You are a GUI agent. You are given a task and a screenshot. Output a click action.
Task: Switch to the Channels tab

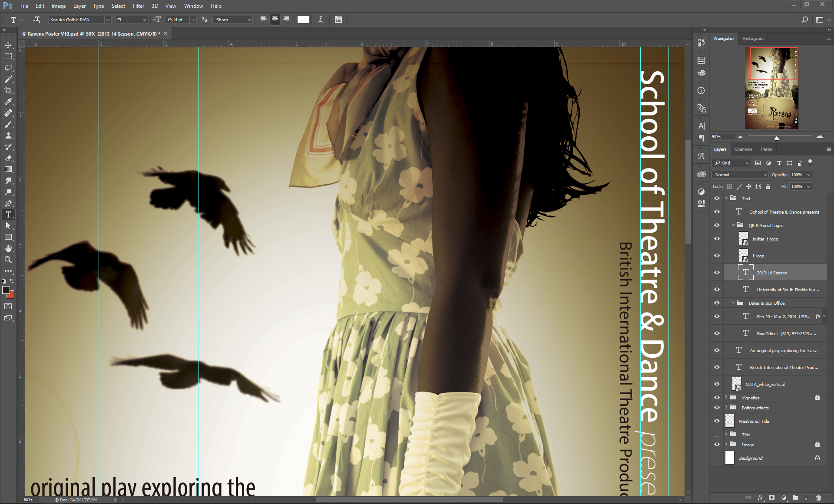(x=743, y=149)
